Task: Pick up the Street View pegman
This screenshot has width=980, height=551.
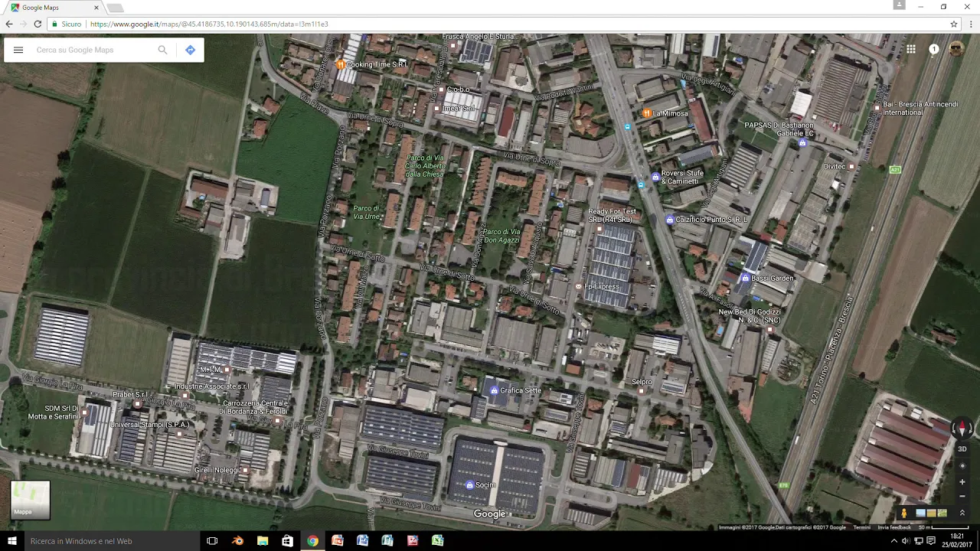Action: click(903, 513)
